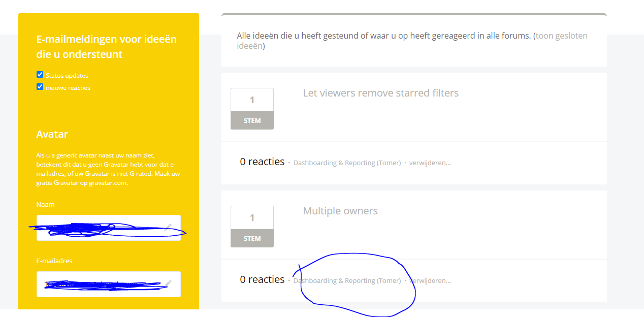
Task: Focus the E-mailadres text input
Action: tap(102, 284)
